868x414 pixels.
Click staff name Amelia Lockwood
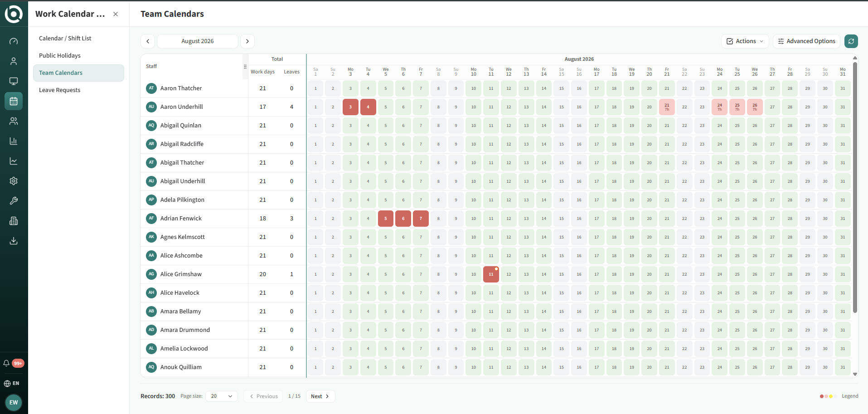coord(184,349)
